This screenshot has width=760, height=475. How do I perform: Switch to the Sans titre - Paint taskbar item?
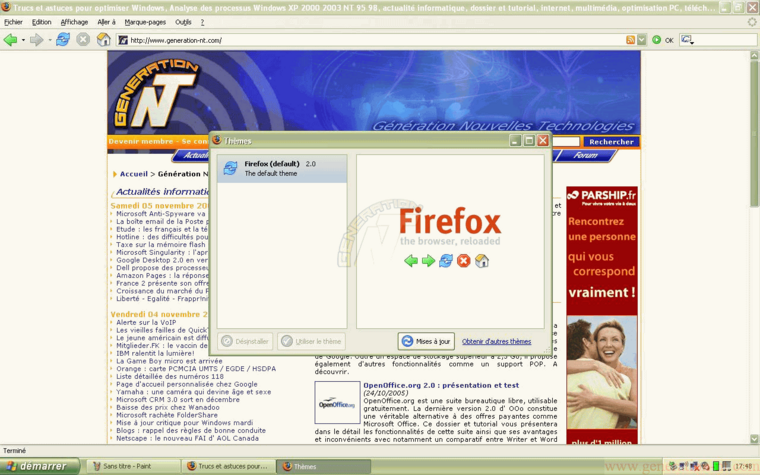pyautogui.click(x=133, y=466)
